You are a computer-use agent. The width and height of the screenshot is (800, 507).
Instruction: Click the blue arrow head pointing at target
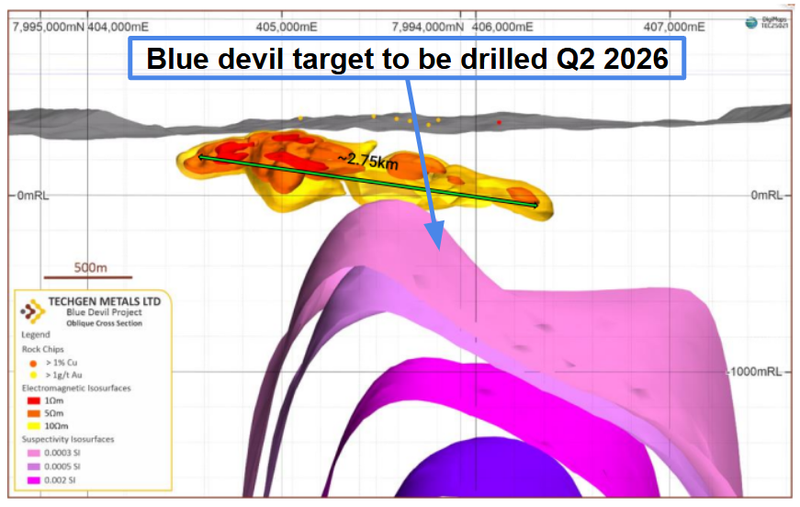[436, 236]
